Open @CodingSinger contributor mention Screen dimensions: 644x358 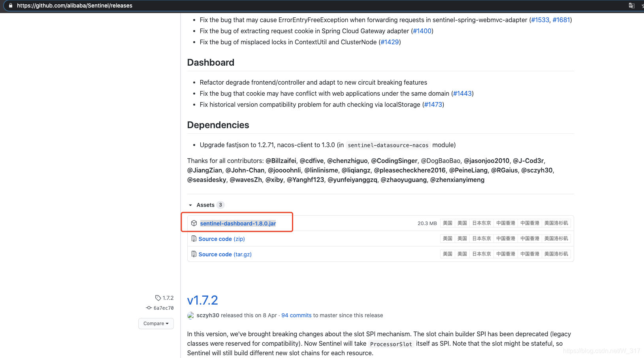(394, 161)
